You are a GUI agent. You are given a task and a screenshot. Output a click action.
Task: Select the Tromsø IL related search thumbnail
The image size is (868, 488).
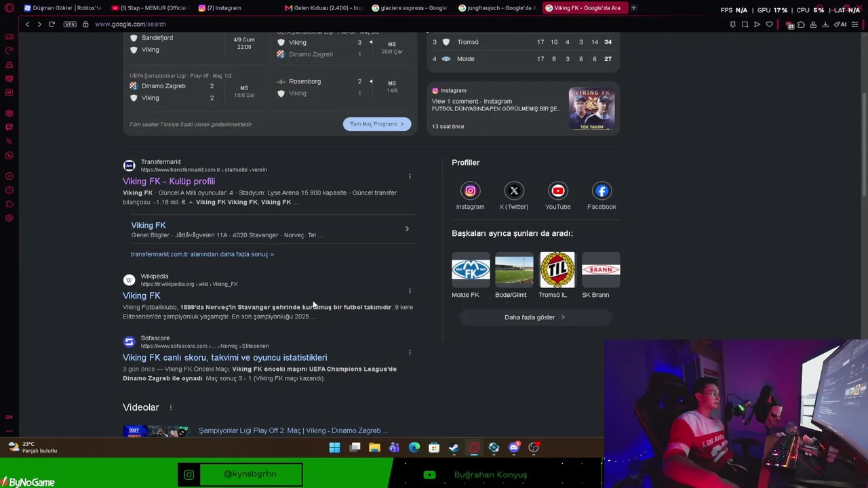click(557, 270)
